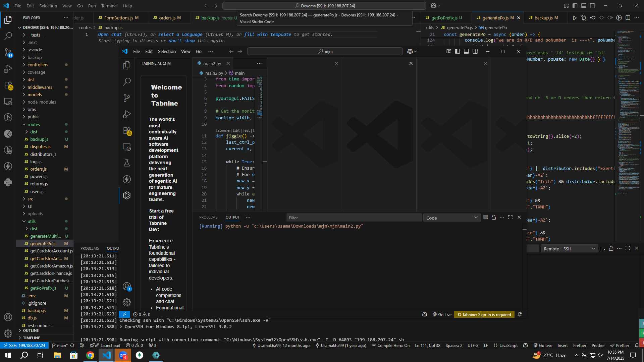Open Explorer icon in the mjm window

click(127, 65)
